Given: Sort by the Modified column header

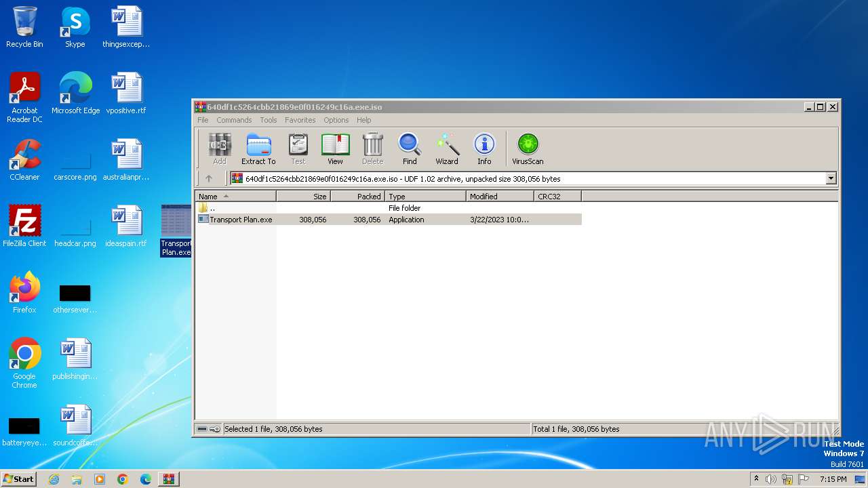Looking at the screenshot, I should coord(500,197).
